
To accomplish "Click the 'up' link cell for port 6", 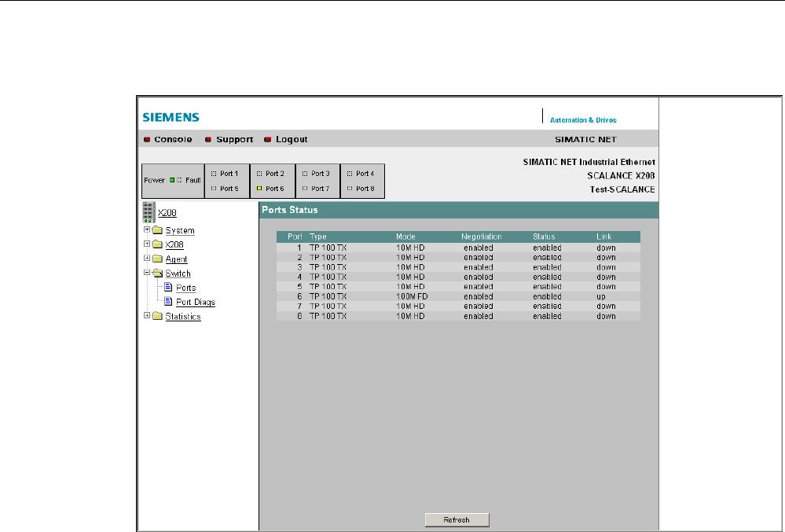I will click(601, 297).
